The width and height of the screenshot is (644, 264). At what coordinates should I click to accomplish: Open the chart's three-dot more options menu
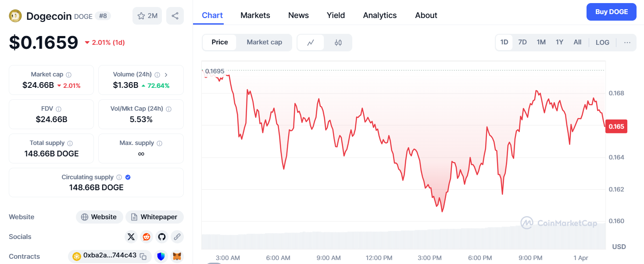(627, 42)
